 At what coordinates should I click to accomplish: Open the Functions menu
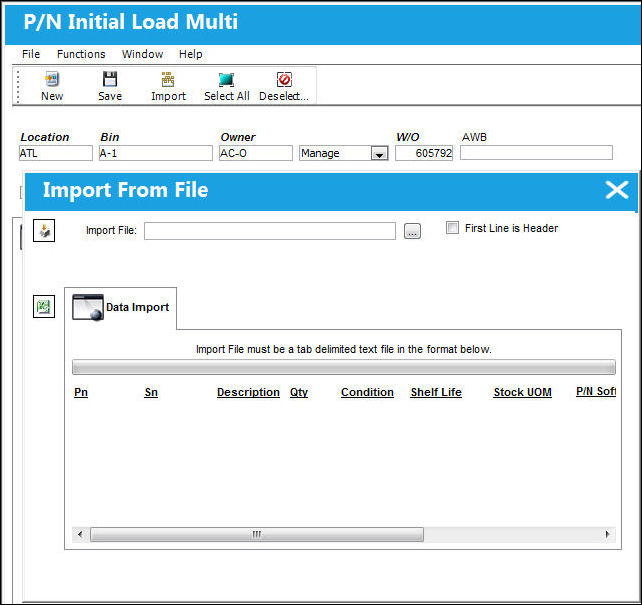[81, 54]
